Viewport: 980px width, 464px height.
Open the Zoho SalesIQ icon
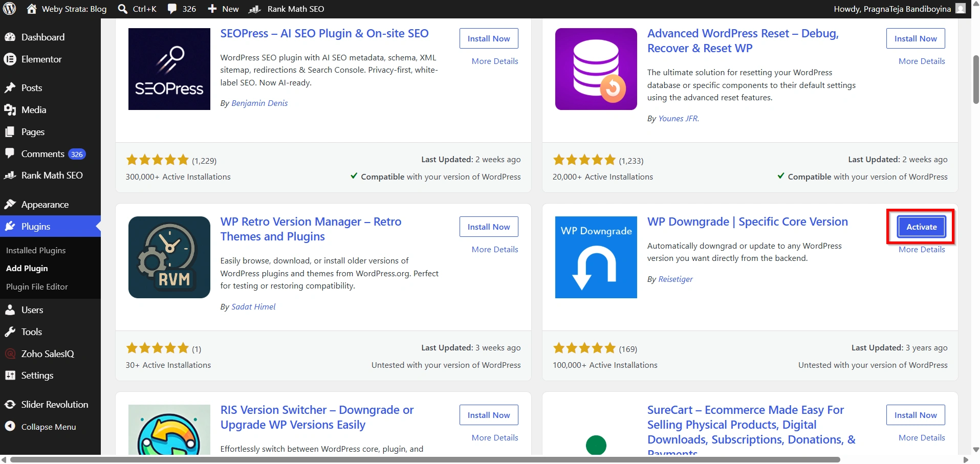10,353
